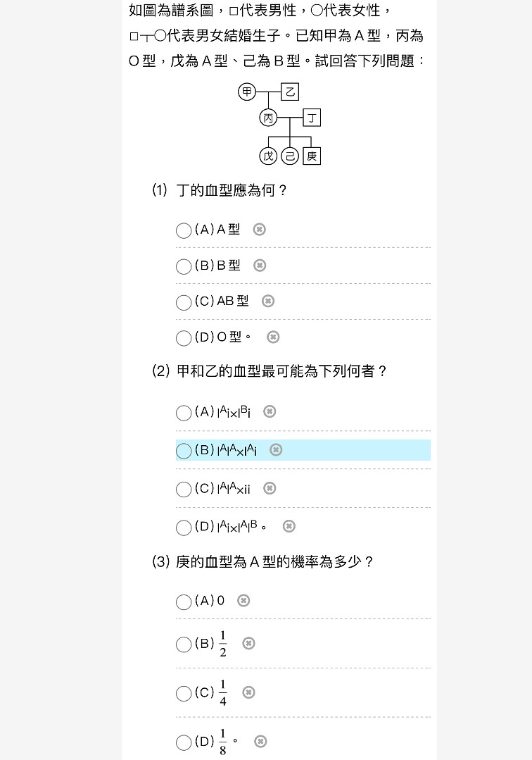The image size is (532, 760).
Task: Click the x icon beside (A) A 型
Action: (x=260, y=229)
